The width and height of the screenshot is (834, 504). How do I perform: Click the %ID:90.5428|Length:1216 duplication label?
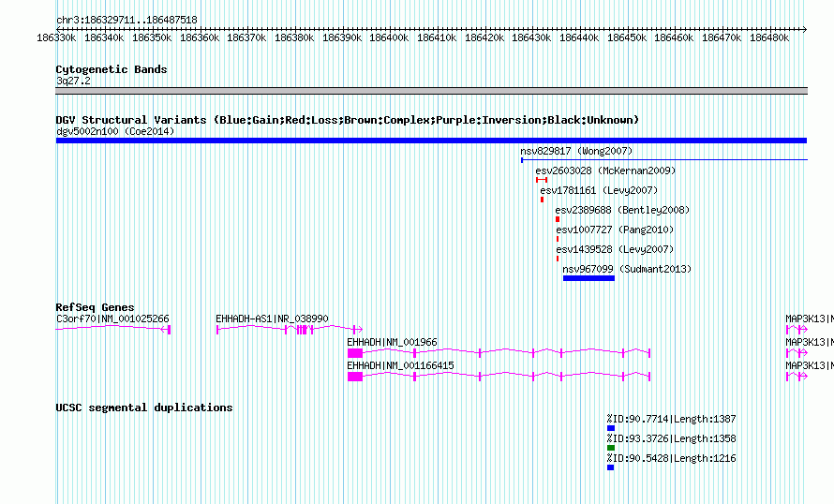671,458
